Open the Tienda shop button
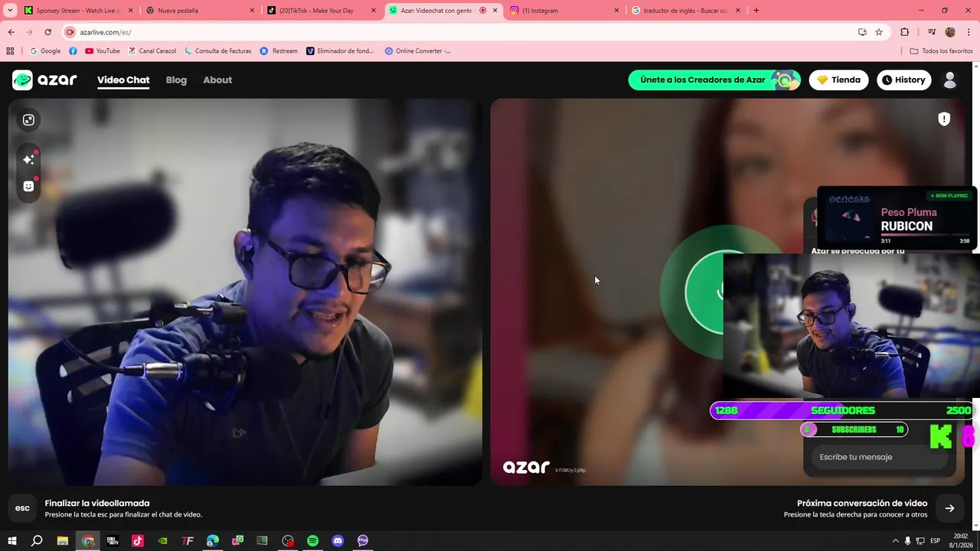Viewport: 980px width, 551px height. coord(838,80)
